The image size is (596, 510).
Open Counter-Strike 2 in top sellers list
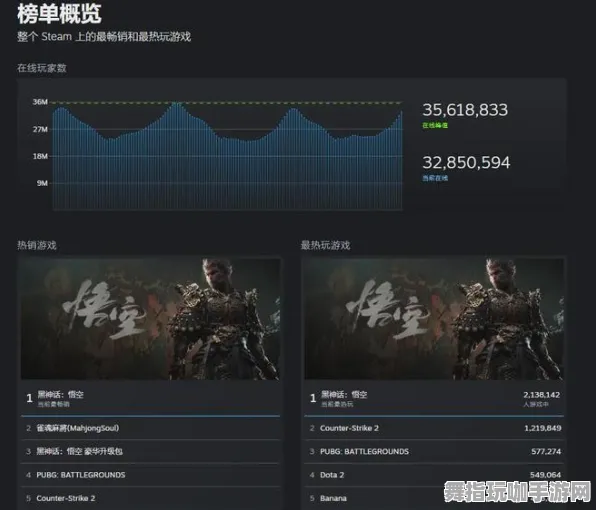point(150,498)
